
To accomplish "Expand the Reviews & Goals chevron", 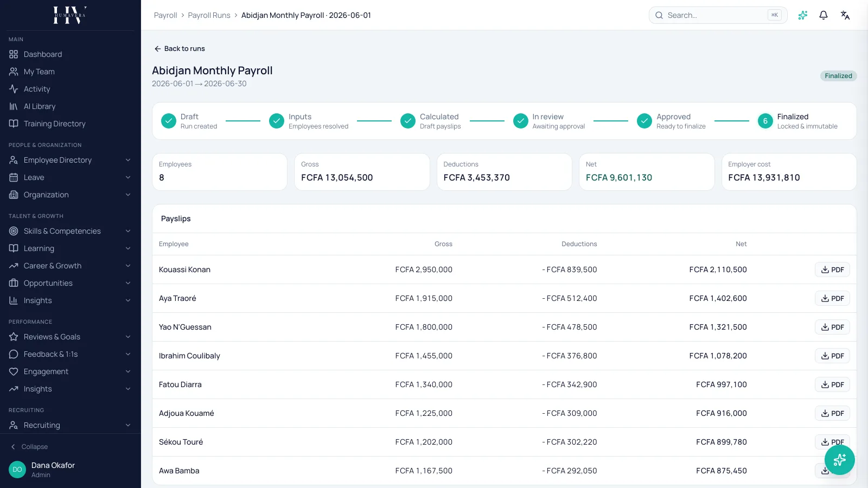I will [x=128, y=337].
